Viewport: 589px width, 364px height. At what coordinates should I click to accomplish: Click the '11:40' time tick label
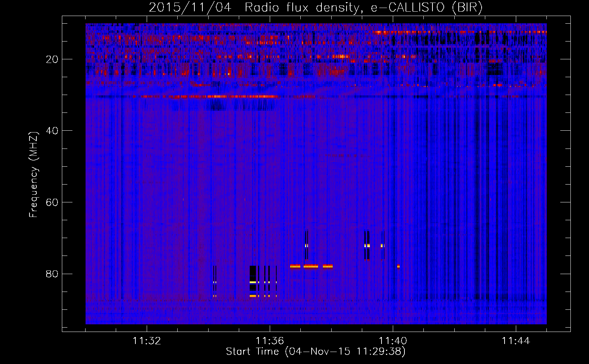click(393, 341)
